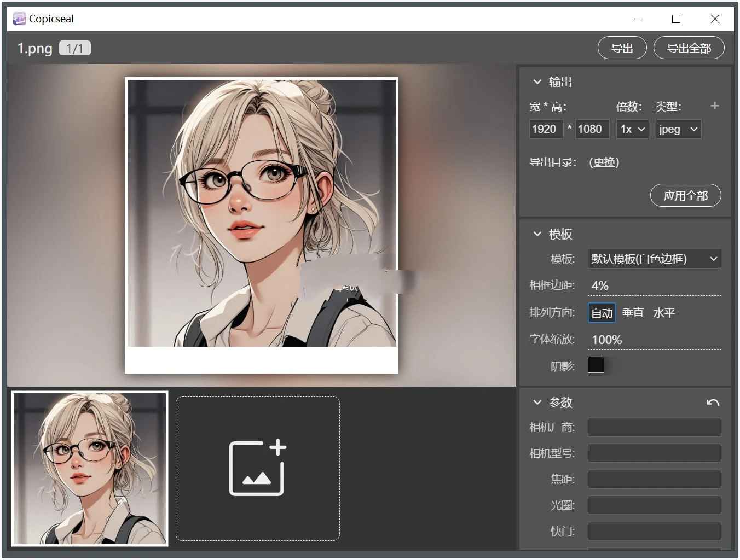740x560 pixels.
Task: Open the jpeg file type dropdown
Action: click(678, 129)
